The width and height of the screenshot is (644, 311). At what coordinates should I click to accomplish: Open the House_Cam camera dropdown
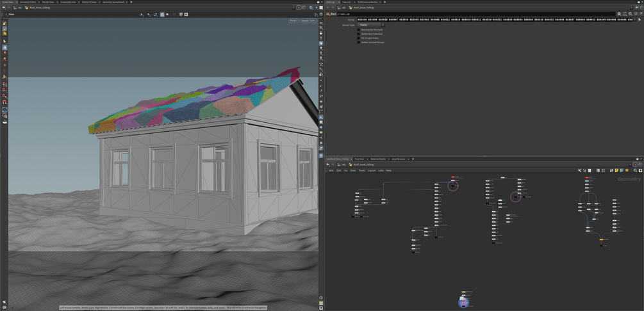(x=308, y=20)
